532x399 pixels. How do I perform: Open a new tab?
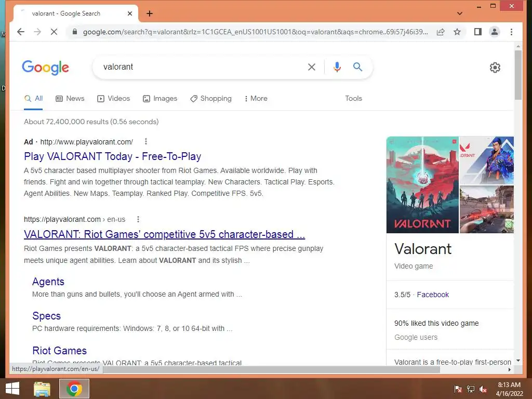(150, 14)
